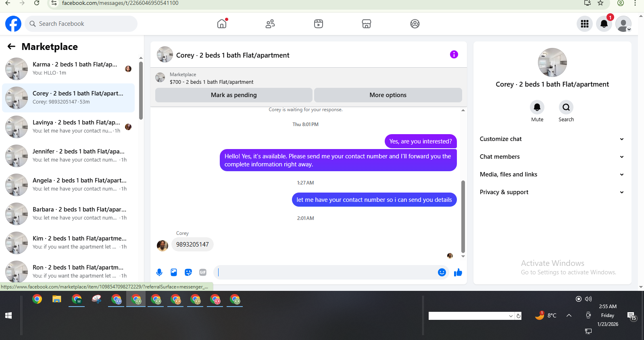Click the Facebook logo
This screenshot has height=340, width=644.
pos(13,24)
